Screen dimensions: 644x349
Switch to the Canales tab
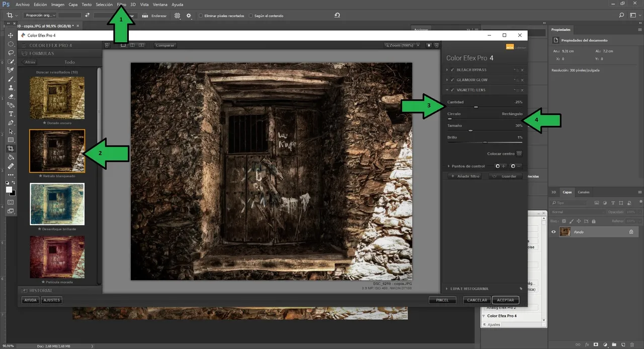coord(584,192)
